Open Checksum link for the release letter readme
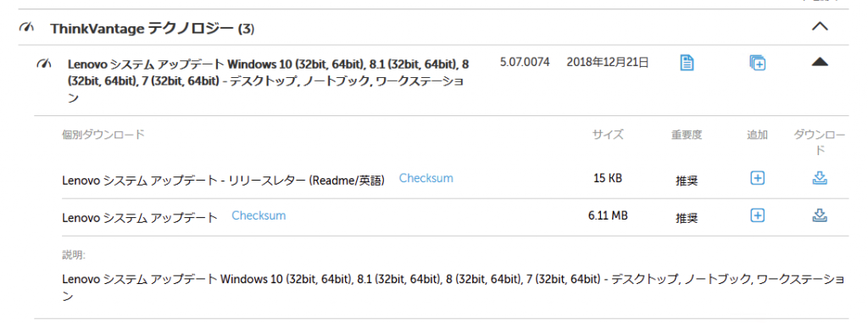Viewport: 868px width, 323px height. pyautogui.click(x=426, y=178)
